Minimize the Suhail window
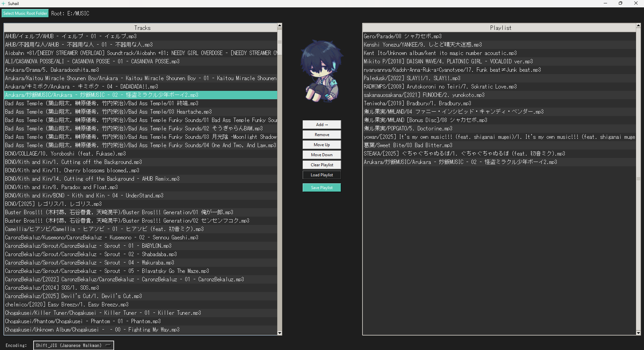 [x=605, y=3]
